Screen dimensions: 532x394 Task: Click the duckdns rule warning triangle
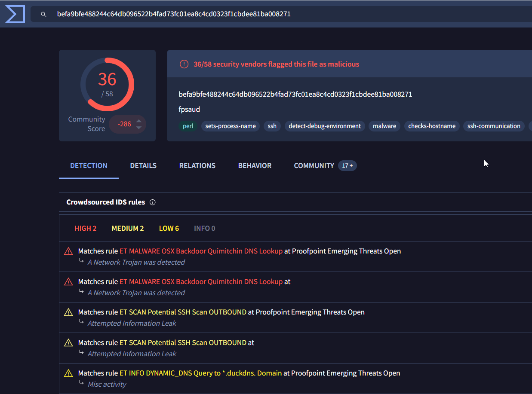68,373
